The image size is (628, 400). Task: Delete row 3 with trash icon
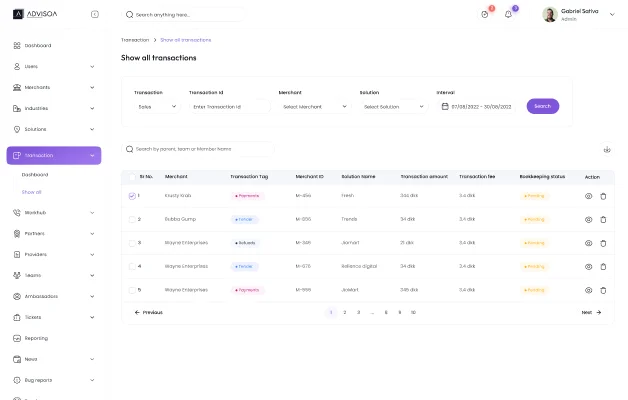pyautogui.click(x=603, y=243)
